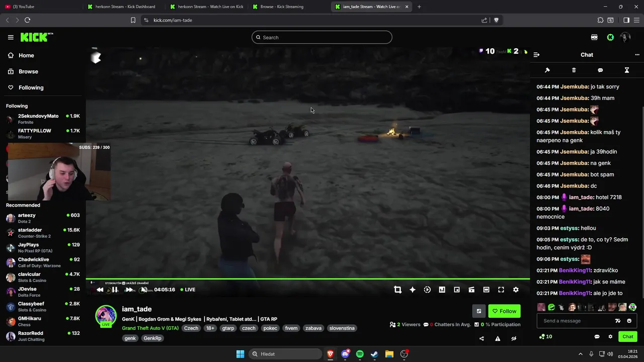Click the note icon button beside Follow

tap(479, 311)
